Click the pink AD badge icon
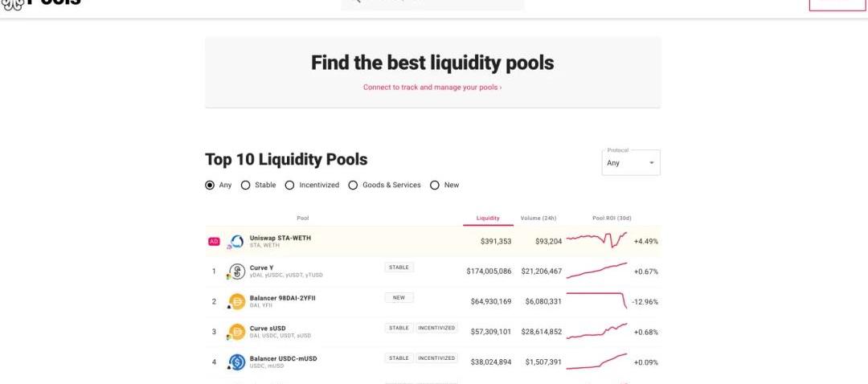Viewport: 868px width, 384px height. (x=214, y=241)
